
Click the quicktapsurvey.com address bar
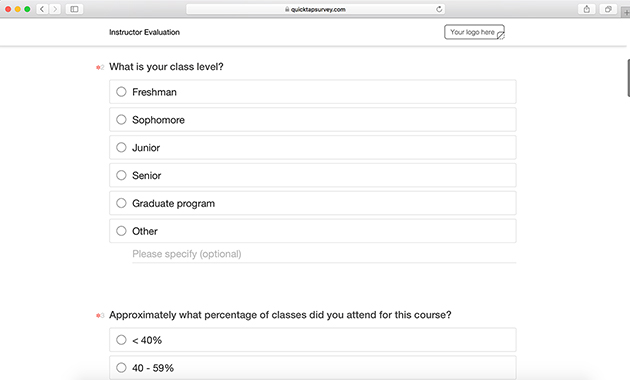coord(315,9)
